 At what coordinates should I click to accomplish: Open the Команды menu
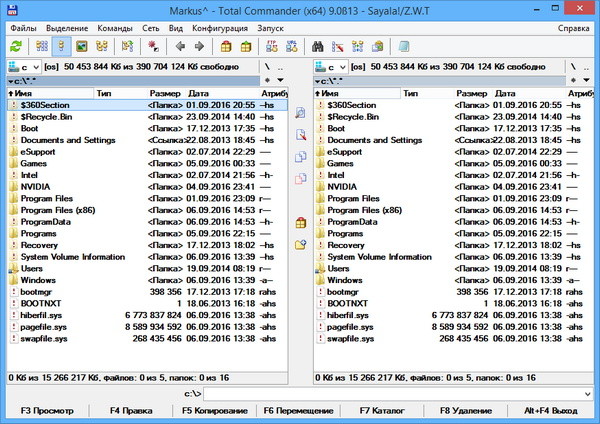point(115,28)
